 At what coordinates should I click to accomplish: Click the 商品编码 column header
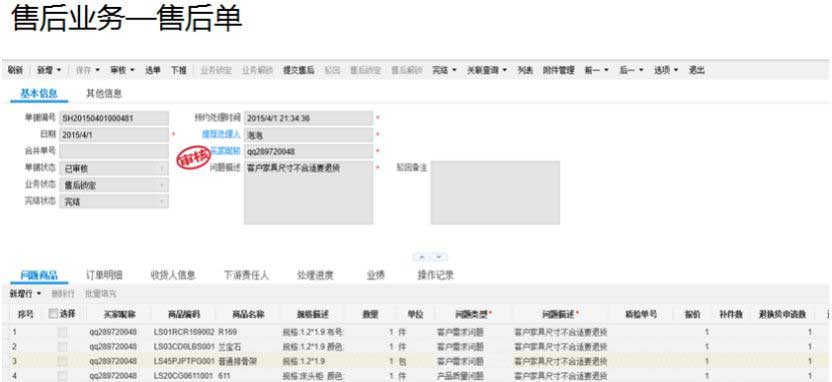coord(184,314)
